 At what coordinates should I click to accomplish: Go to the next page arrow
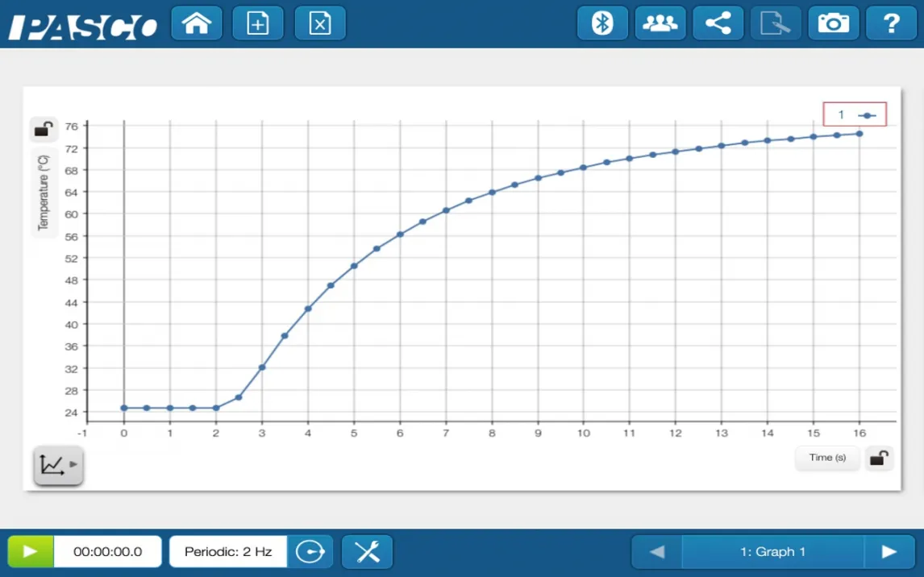click(x=889, y=552)
